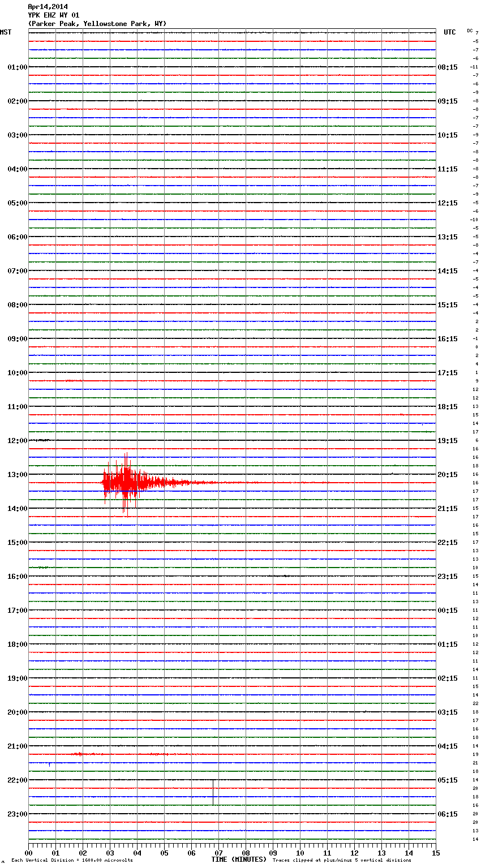Click the DC value -11 beside 01:00
Screen dimensions: 481x868
[474, 67]
